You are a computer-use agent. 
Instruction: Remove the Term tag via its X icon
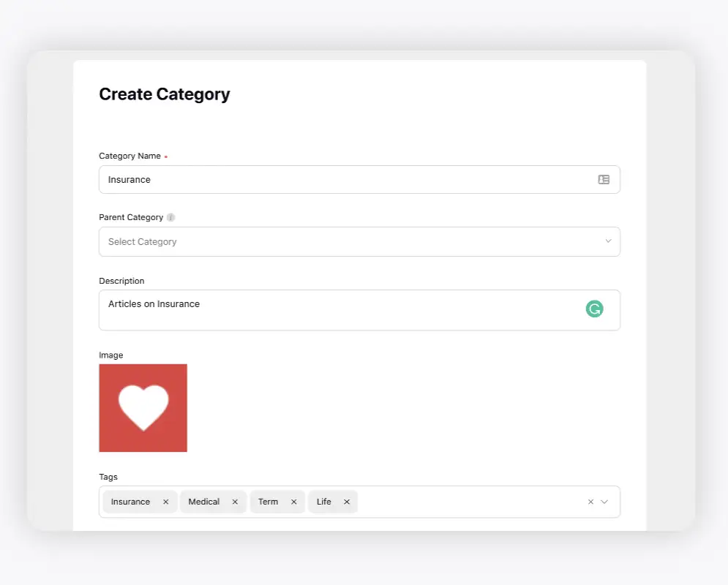click(293, 502)
